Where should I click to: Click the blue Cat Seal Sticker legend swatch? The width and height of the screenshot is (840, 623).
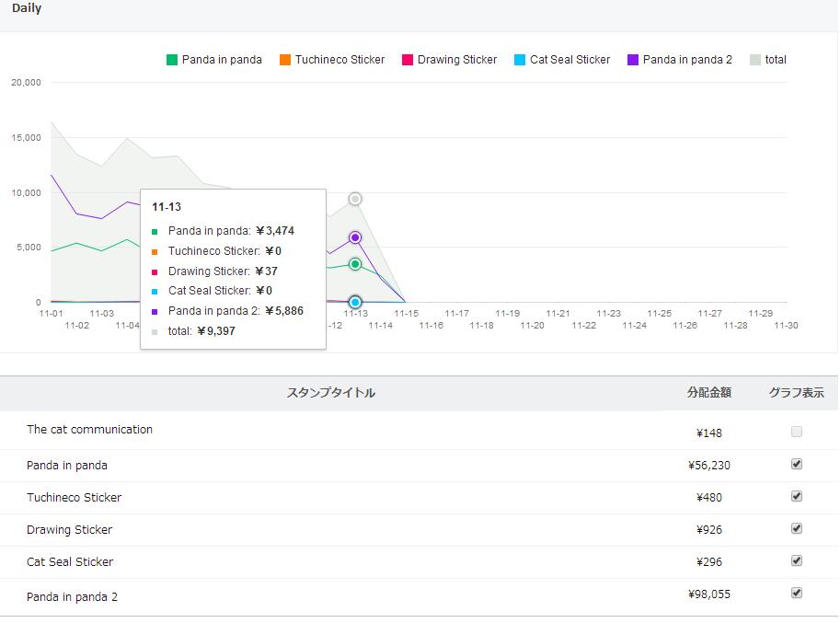pyautogui.click(x=520, y=60)
